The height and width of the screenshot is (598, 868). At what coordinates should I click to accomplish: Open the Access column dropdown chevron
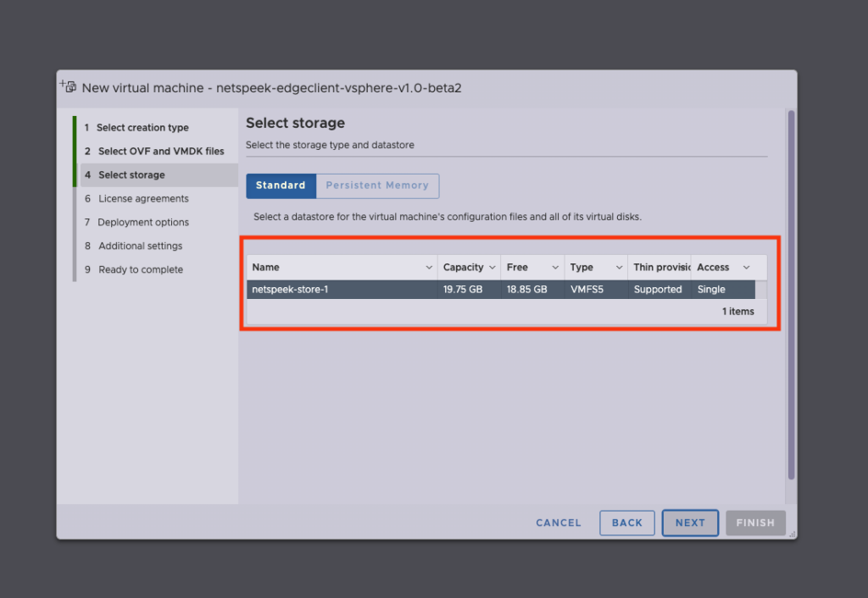[x=746, y=268]
